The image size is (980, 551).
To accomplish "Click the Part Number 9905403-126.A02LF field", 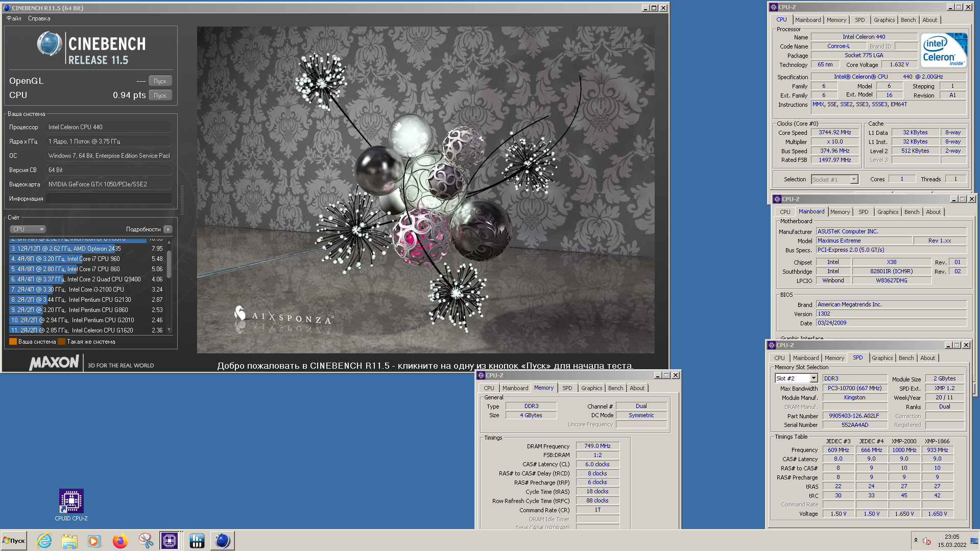I will click(854, 416).
